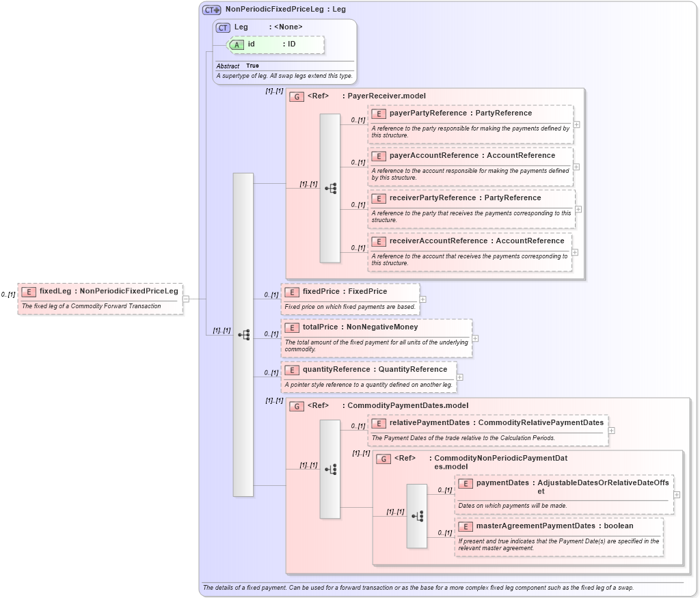Select 'paymentDates : AdjustableDatesOrRelativeDateOffset' label
700x598 pixels.
[x=572, y=487]
